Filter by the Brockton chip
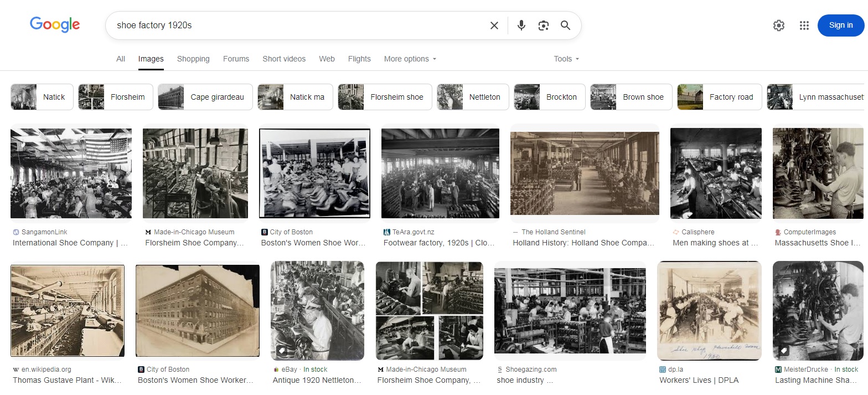Screen dimensions: 868x395 coord(550,97)
